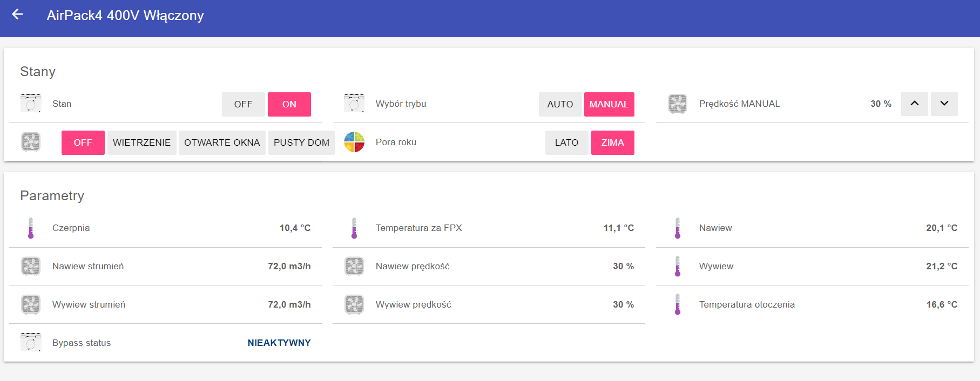
Task: Click the NIEAKTYWNY bypass status value
Action: [x=279, y=343]
